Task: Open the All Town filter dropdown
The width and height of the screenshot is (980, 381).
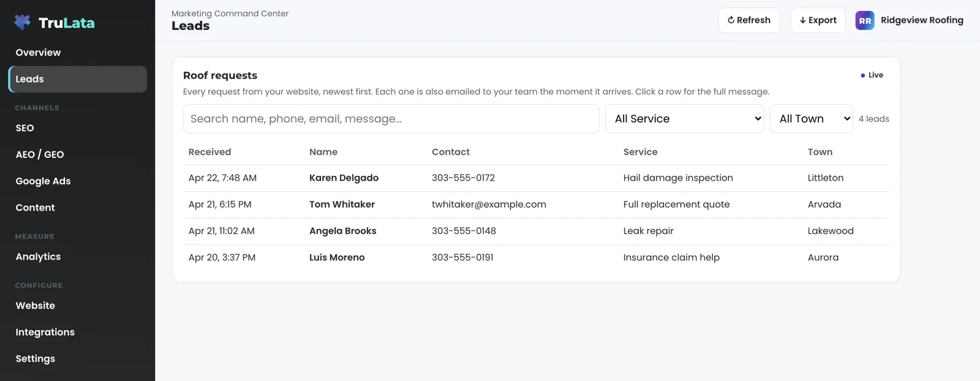Action: click(812, 119)
